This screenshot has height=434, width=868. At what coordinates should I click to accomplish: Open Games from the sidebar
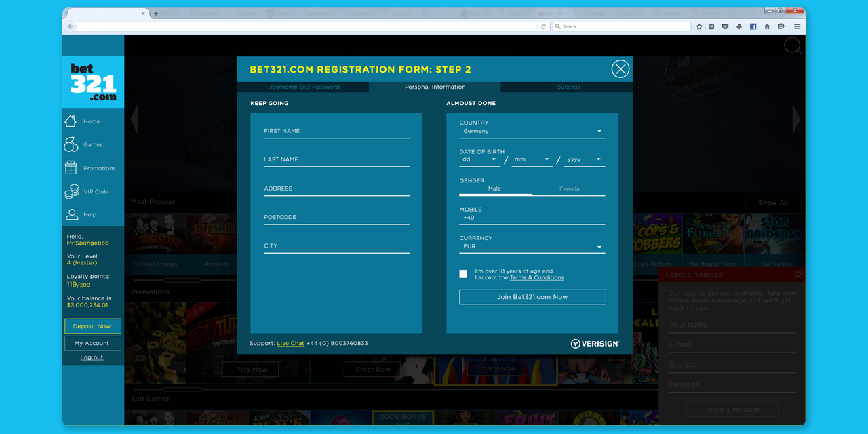coord(94,144)
